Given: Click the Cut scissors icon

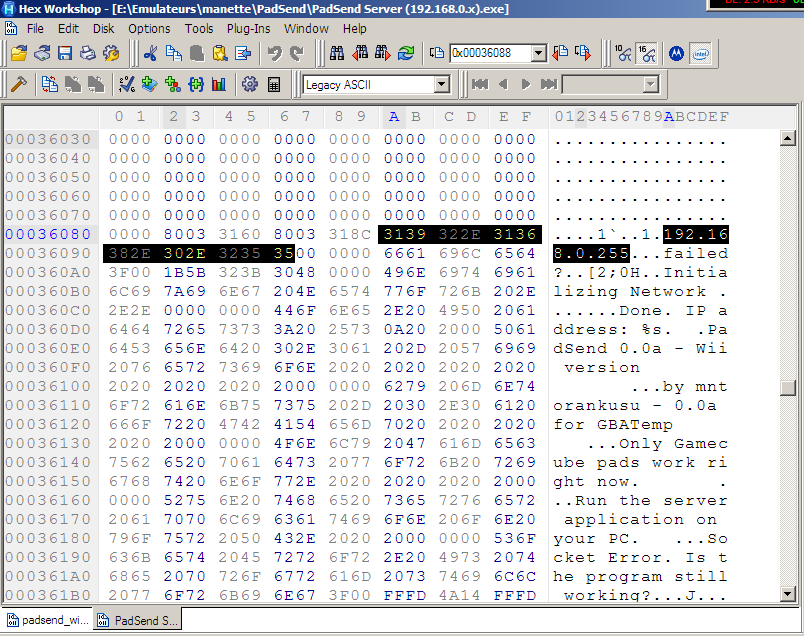Looking at the screenshot, I should pos(150,53).
